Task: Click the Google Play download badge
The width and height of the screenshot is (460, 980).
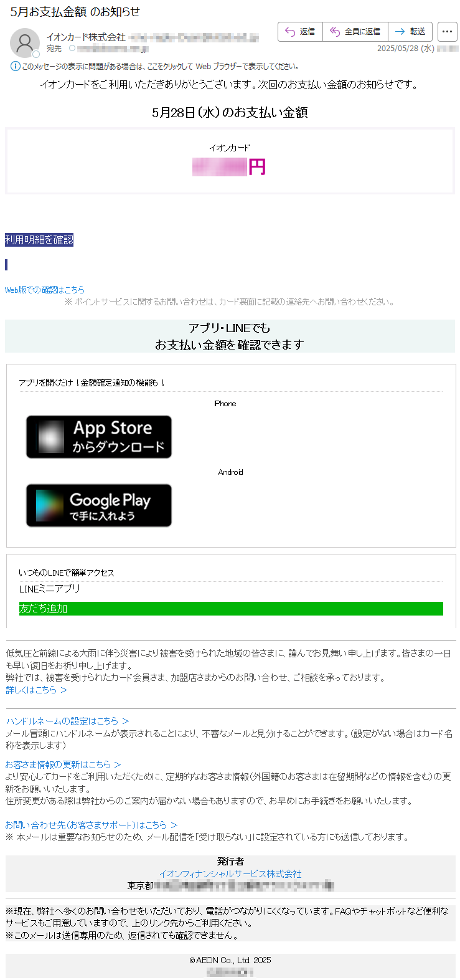Action: 99,506
